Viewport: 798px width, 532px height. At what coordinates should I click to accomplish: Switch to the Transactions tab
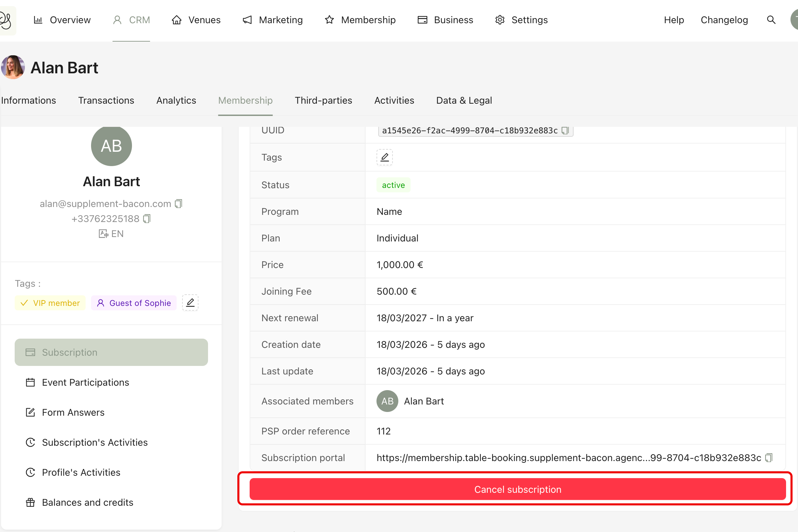tap(106, 100)
